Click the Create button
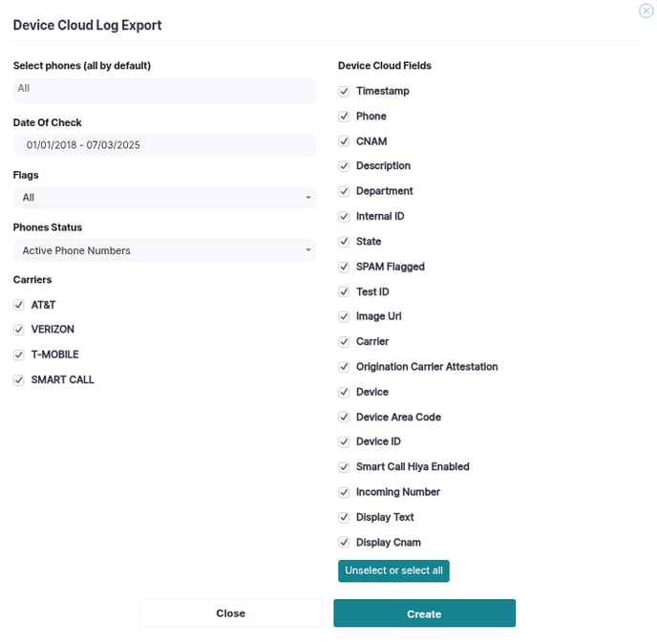 click(424, 613)
